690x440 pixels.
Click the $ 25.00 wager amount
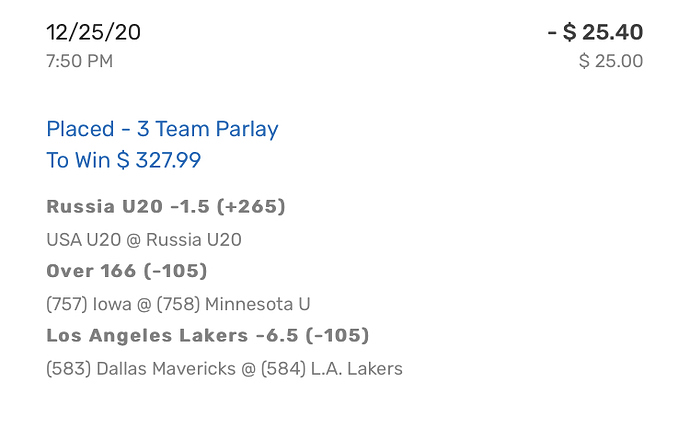(610, 61)
